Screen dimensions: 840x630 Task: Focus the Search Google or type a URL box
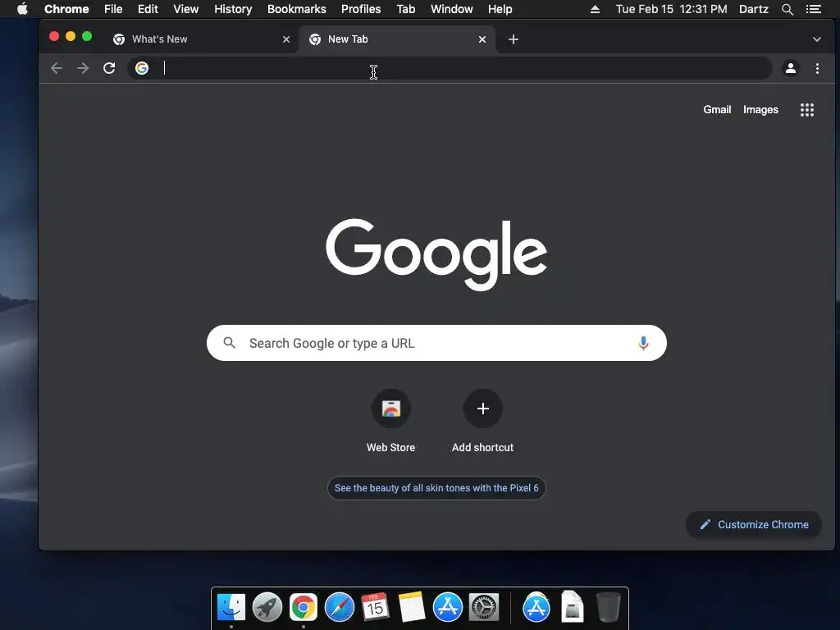(436, 343)
